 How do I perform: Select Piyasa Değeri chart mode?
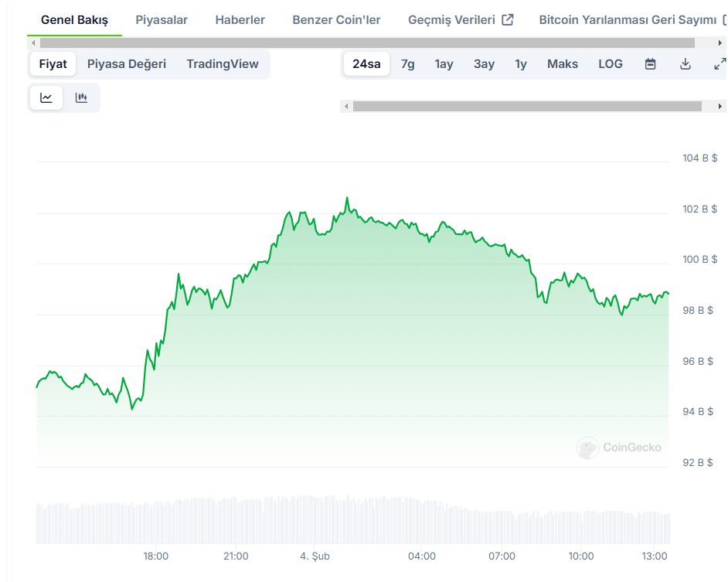127,64
